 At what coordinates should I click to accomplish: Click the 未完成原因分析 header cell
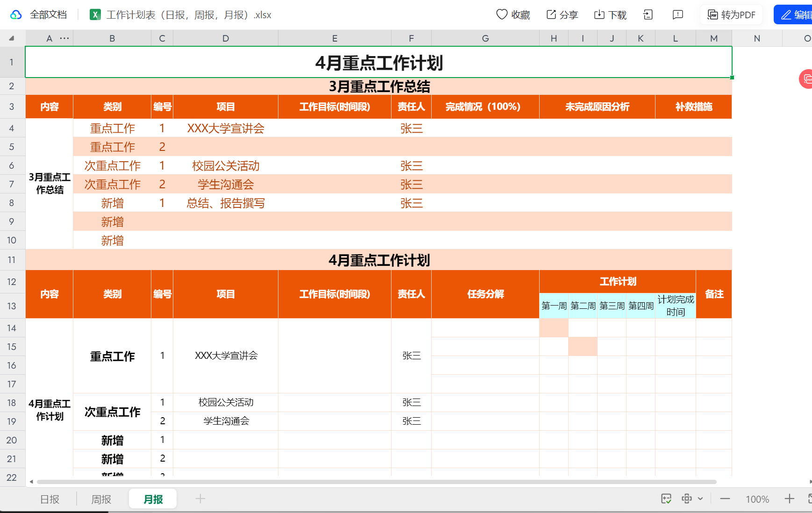pyautogui.click(x=597, y=107)
